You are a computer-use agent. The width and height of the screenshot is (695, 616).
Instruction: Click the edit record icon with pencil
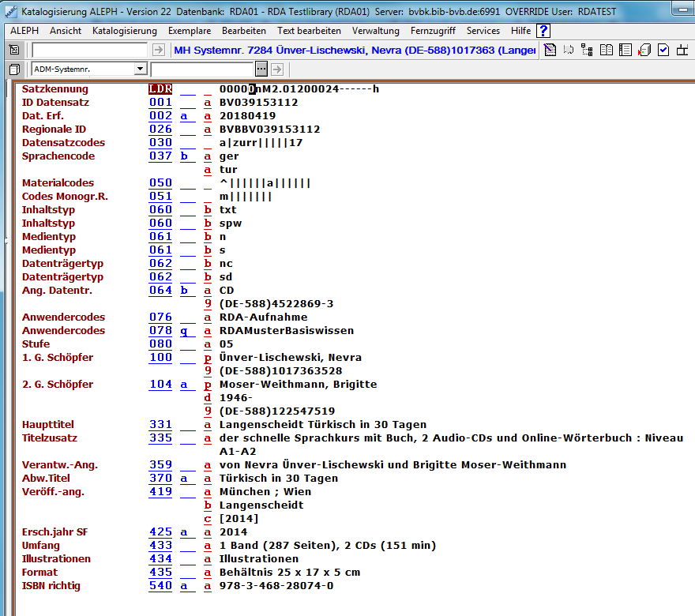coord(550,50)
